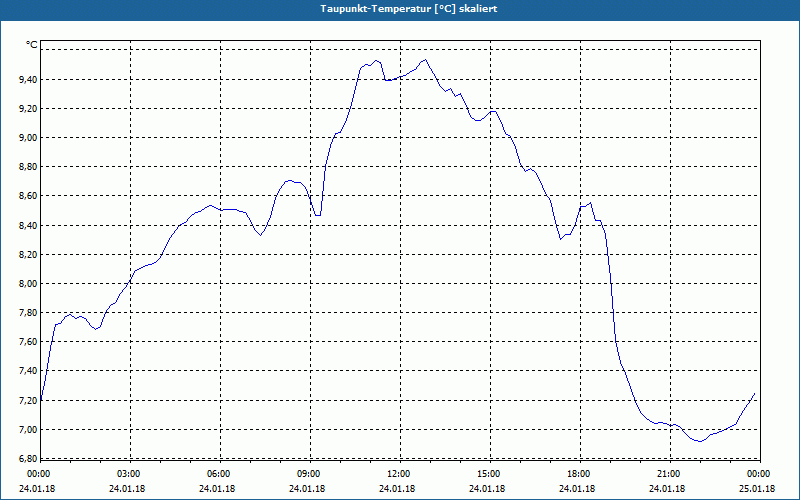Click the 06:00 time label
This screenshot has height=500, width=800.
click(x=219, y=474)
